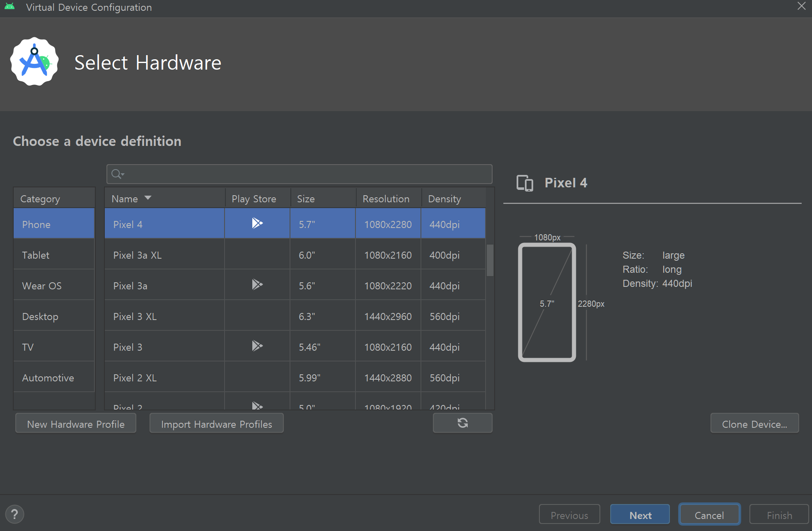812x531 pixels.
Task: Click the Clone Device button
Action: [754, 424]
